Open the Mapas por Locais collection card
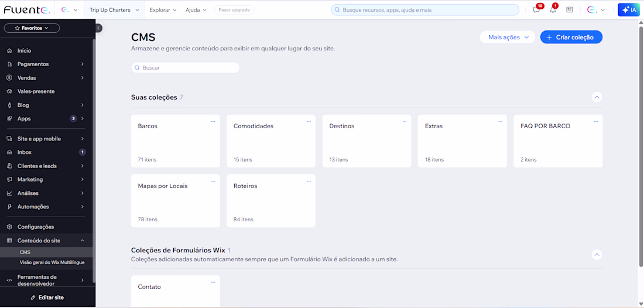The image size is (644, 308). pos(176,200)
